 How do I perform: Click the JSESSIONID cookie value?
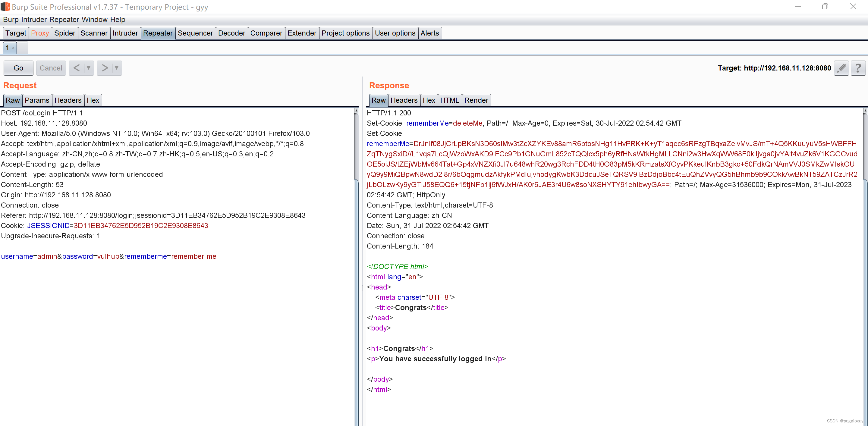click(x=141, y=226)
